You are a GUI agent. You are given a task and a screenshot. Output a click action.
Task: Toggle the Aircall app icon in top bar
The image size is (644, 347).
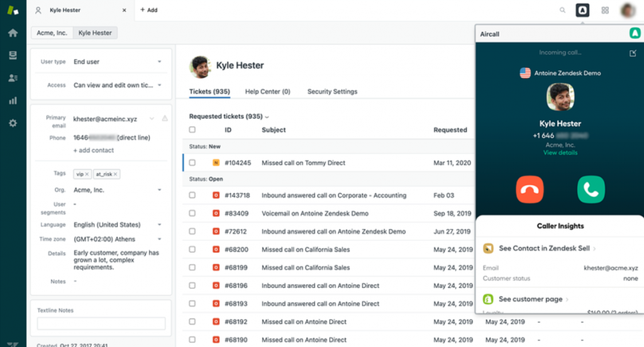pos(582,10)
